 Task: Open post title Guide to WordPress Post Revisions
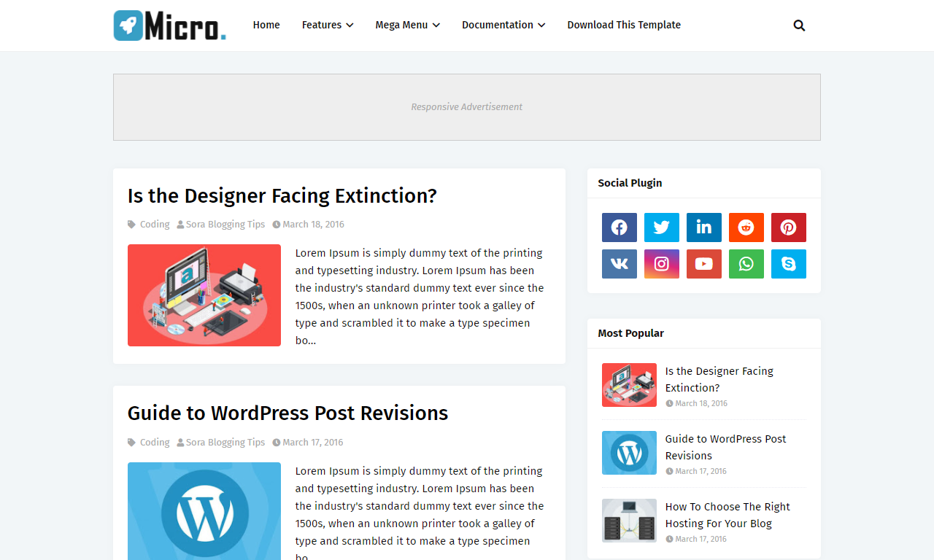[287, 413]
